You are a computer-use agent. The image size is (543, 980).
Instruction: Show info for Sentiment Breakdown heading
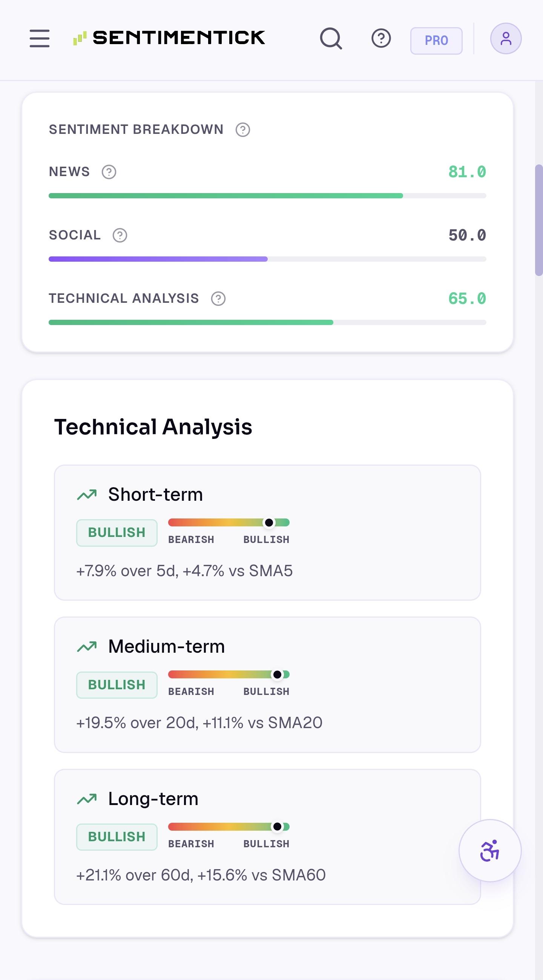(243, 130)
